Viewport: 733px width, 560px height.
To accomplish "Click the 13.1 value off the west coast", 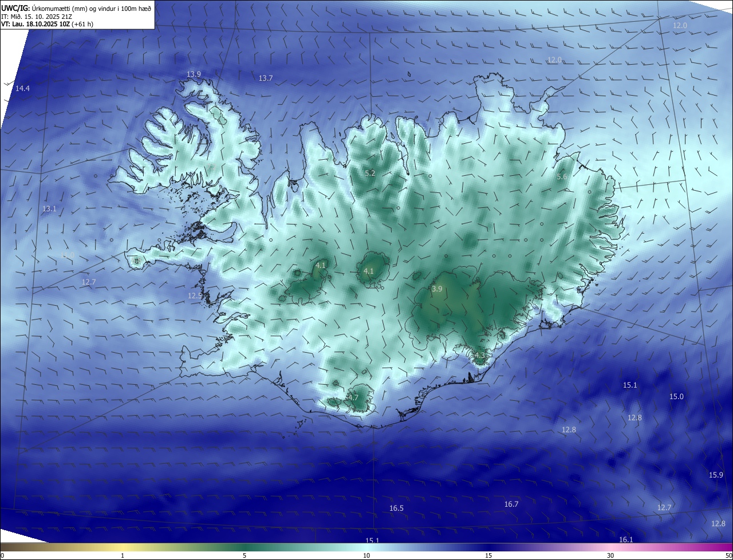I will click(x=49, y=209).
